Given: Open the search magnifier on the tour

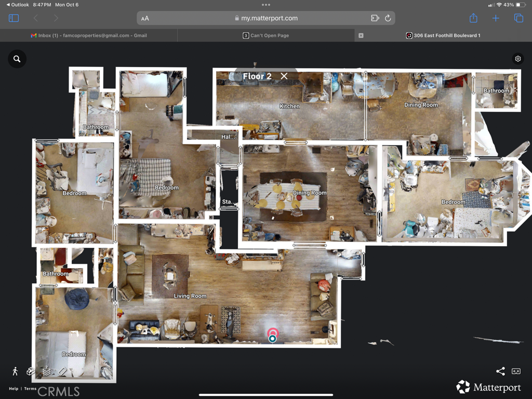Looking at the screenshot, I should pyautogui.click(x=17, y=58).
